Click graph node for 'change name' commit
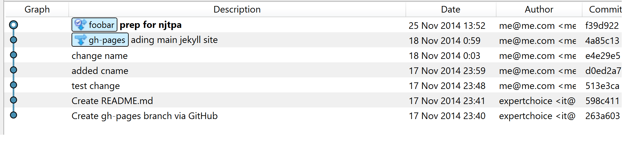The width and height of the screenshot is (644, 151). (x=13, y=55)
